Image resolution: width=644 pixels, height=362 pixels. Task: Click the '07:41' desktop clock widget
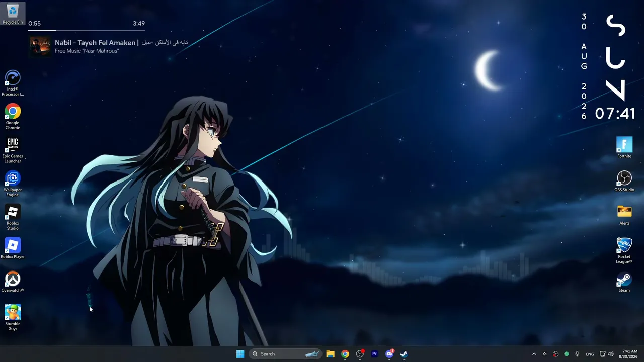(615, 114)
